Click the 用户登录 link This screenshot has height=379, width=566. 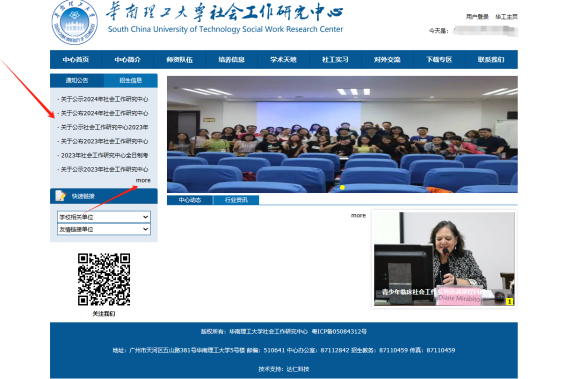coord(477,17)
